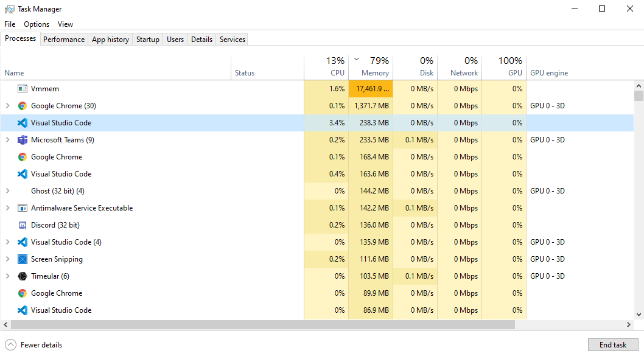Open the File menu
Image resolution: width=644 pixels, height=359 pixels.
[x=10, y=24]
